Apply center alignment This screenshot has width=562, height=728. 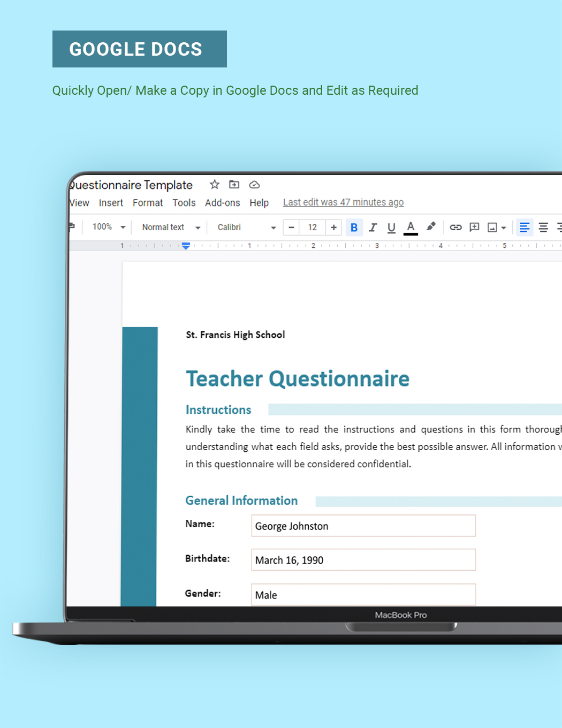pos(543,227)
